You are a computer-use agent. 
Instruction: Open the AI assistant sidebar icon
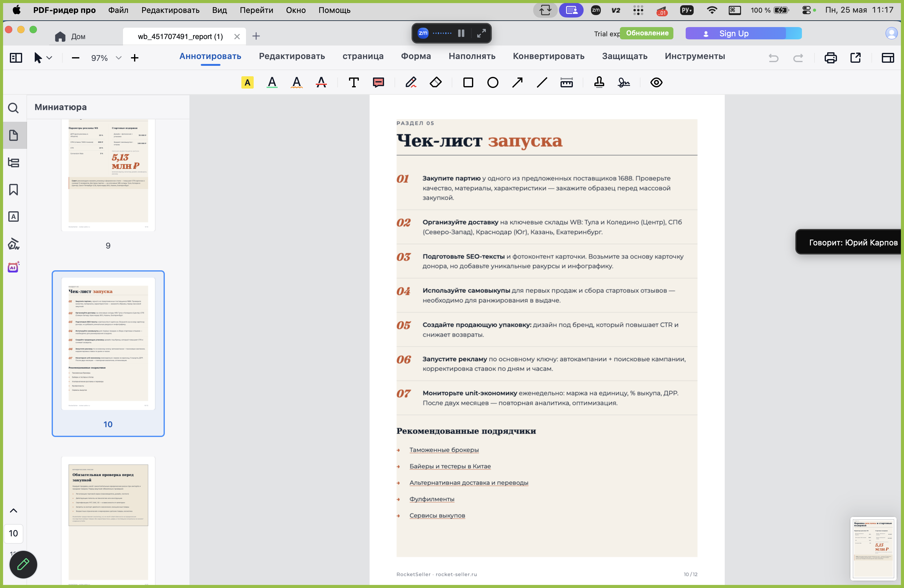(x=14, y=268)
